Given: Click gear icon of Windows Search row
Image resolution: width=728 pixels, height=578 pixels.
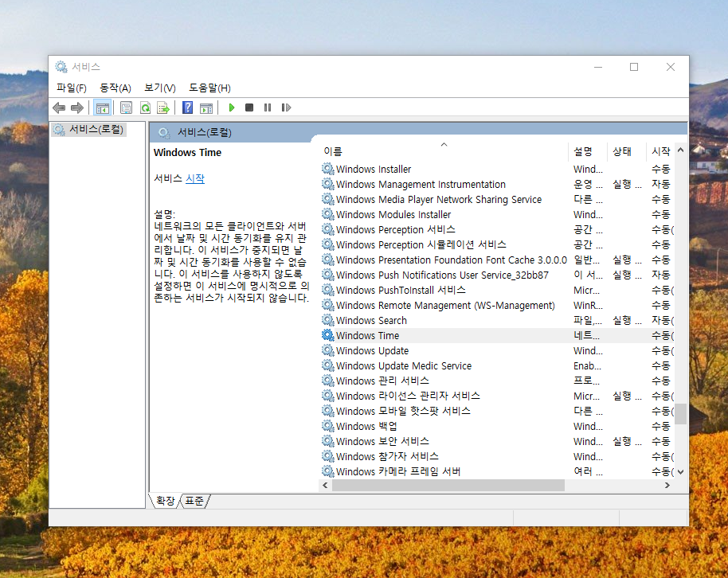Looking at the screenshot, I should (x=328, y=320).
